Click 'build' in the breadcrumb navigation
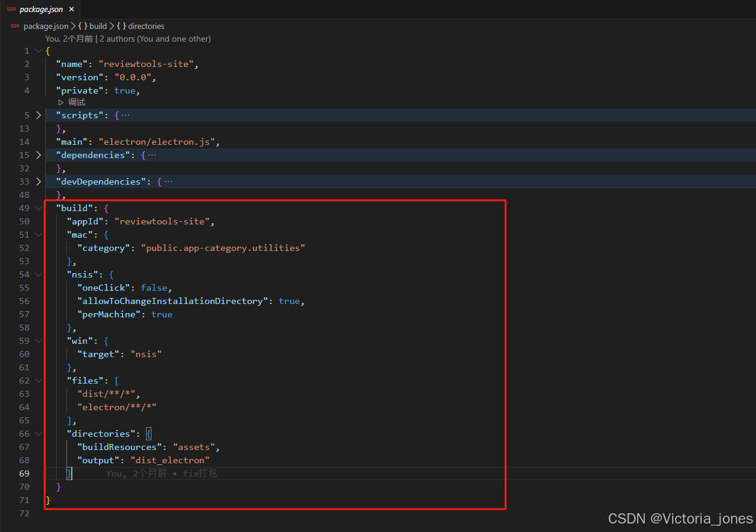This screenshot has width=756, height=532. click(98, 26)
